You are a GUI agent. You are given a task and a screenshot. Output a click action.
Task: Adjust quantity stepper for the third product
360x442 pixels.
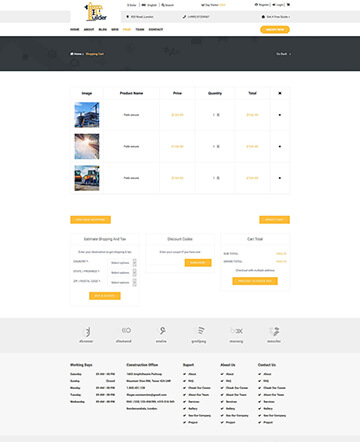[218, 178]
